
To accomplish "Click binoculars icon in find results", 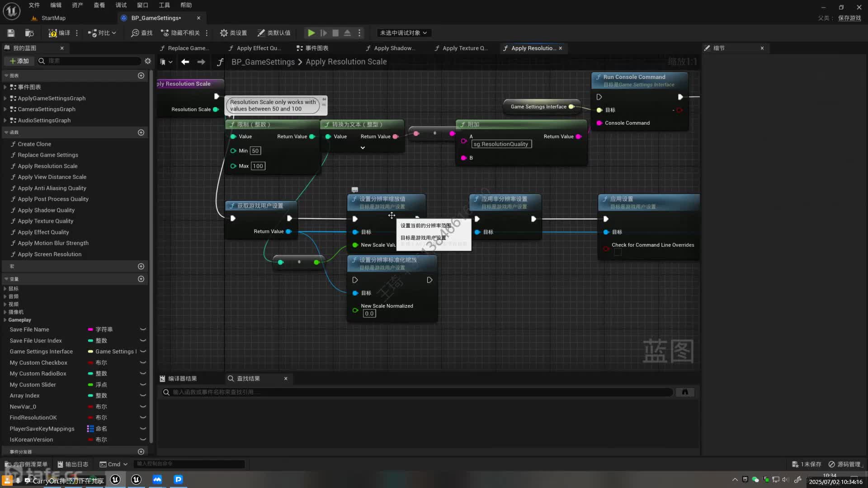I will coord(685,392).
